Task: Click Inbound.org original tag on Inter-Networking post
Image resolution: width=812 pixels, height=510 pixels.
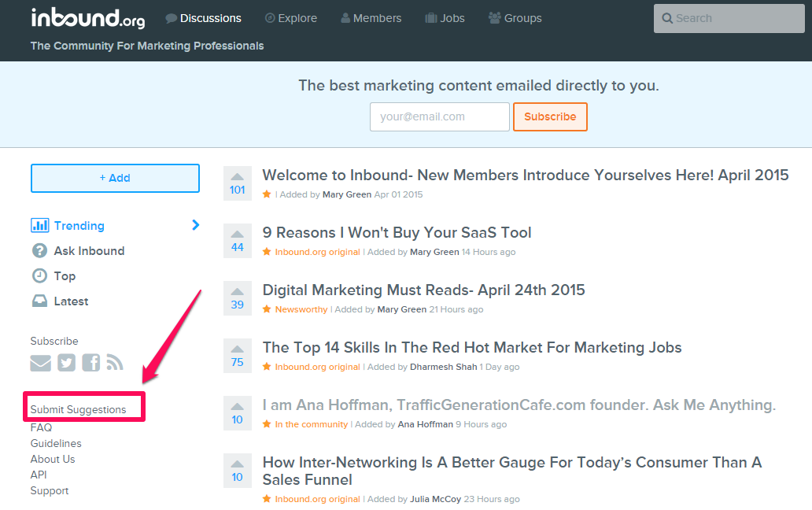Action: (x=317, y=499)
